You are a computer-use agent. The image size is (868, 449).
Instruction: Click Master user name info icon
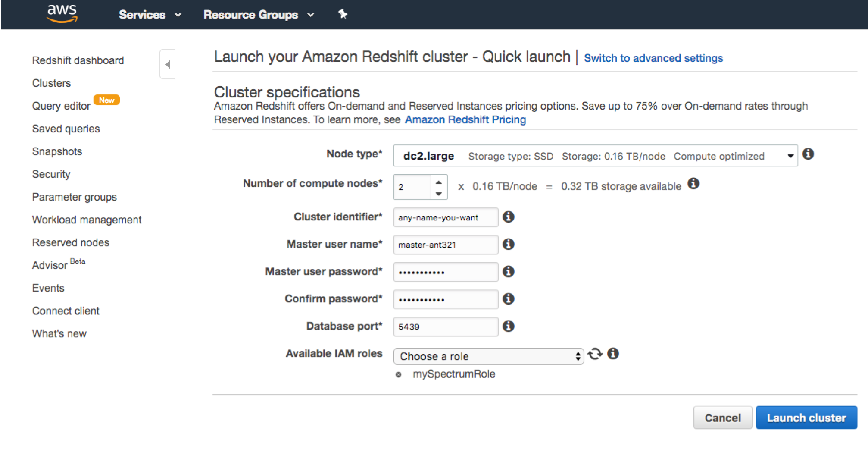coord(509,244)
